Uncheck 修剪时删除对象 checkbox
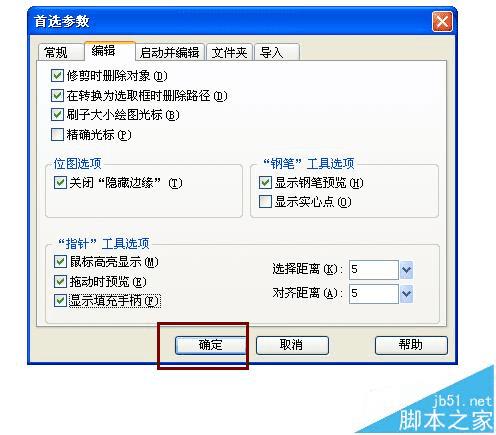The height and width of the screenshot is (435, 496). [x=57, y=76]
